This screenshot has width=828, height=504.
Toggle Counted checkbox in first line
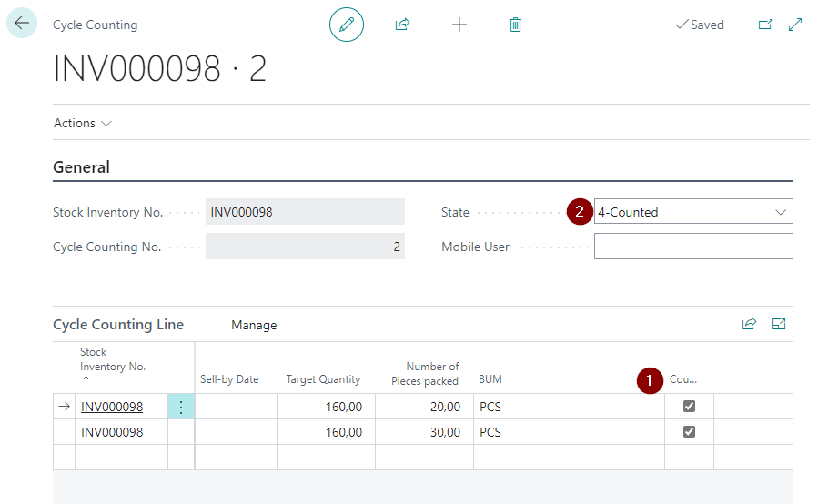689,407
